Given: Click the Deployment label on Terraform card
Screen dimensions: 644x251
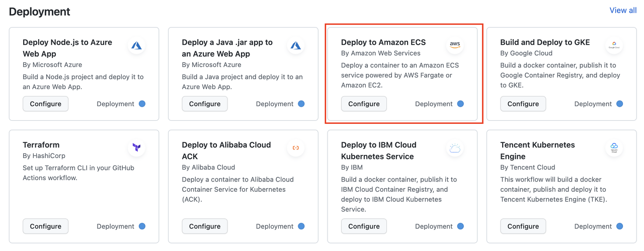Looking at the screenshot, I should point(115,226).
